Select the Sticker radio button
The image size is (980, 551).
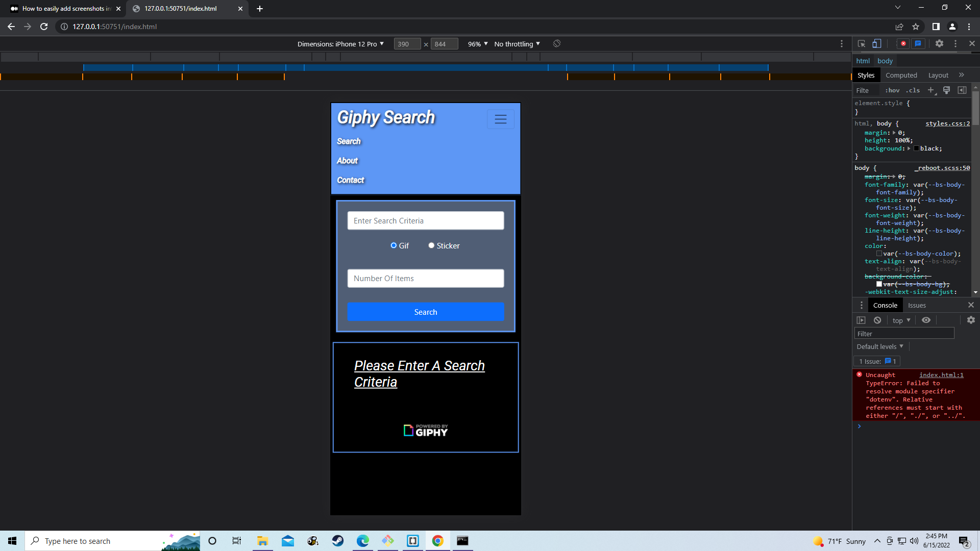pos(431,245)
